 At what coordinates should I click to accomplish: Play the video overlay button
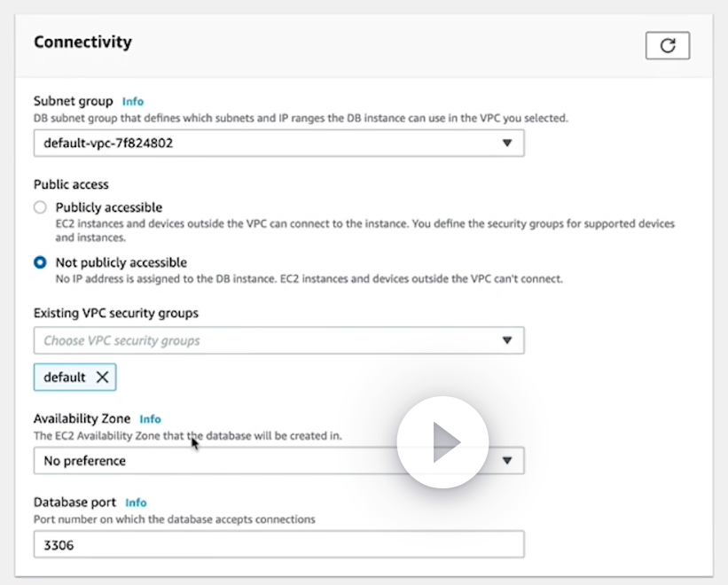coord(442,442)
